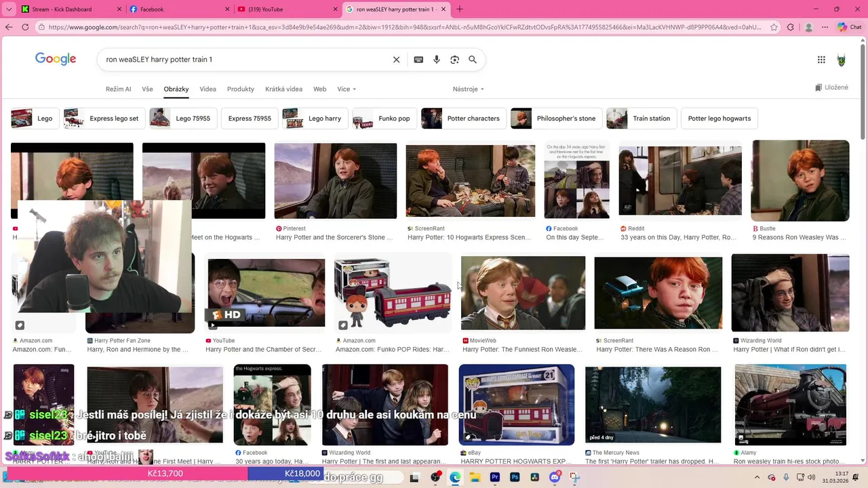Launch Photoshop from the taskbar
Screen dimensions: 868x488
515,477
